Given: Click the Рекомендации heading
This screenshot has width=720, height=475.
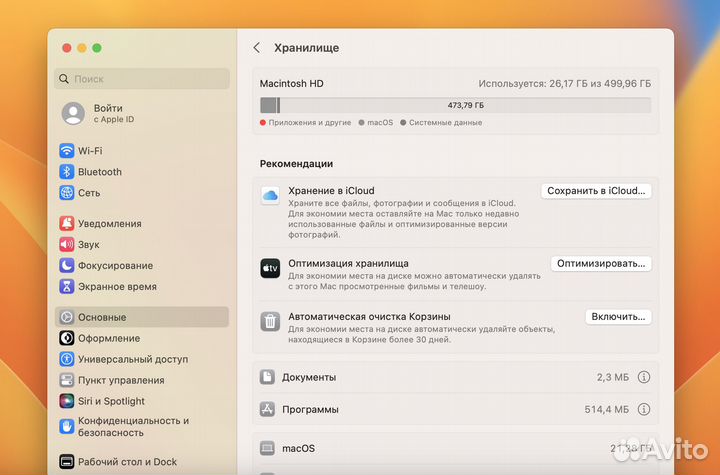Looking at the screenshot, I should tap(296, 164).
